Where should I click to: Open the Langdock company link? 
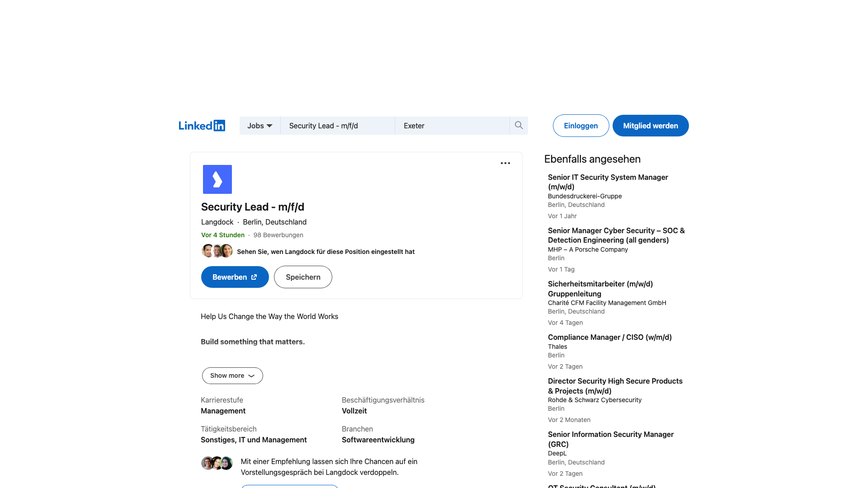[217, 222]
